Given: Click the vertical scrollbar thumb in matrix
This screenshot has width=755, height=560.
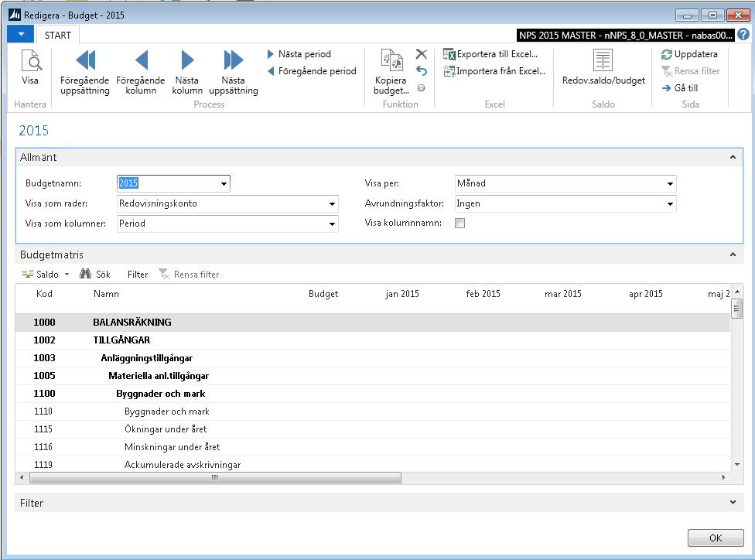Looking at the screenshot, I should [x=736, y=309].
